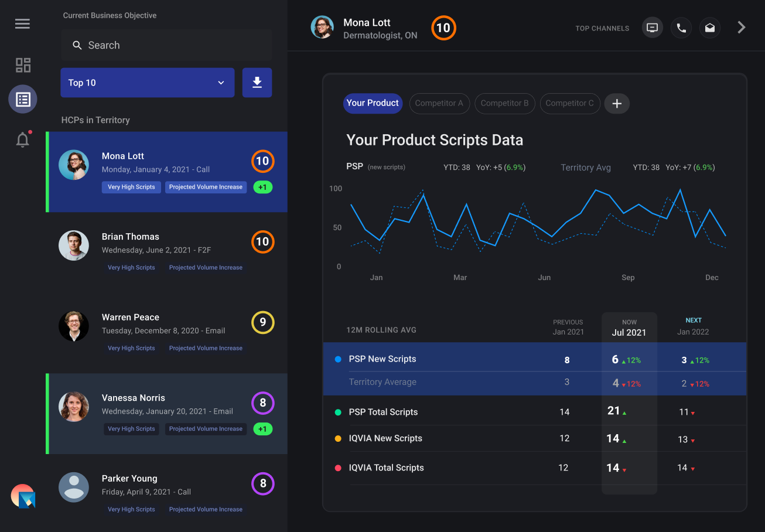
Task: Select the Competitor C tab
Action: 569,103
